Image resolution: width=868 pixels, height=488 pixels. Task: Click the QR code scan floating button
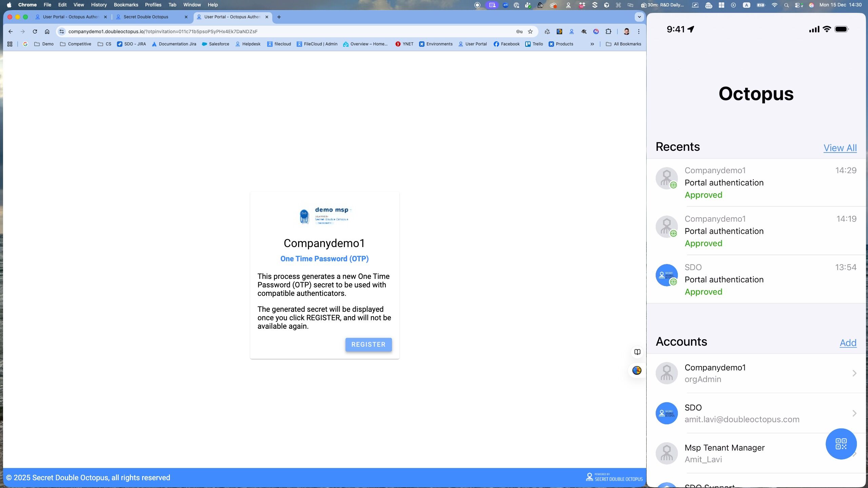coord(841,444)
